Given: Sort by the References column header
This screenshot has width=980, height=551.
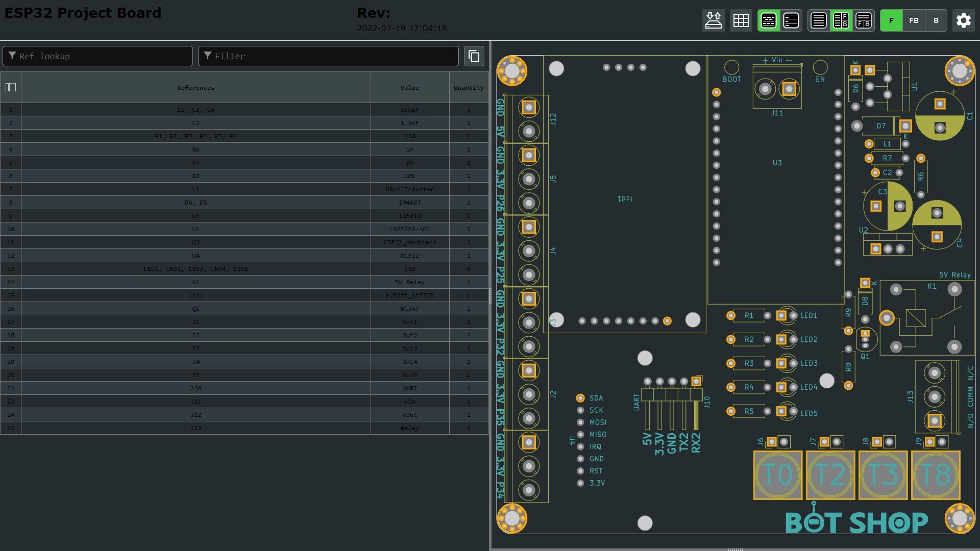Looking at the screenshot, I should tap(195, 88).
